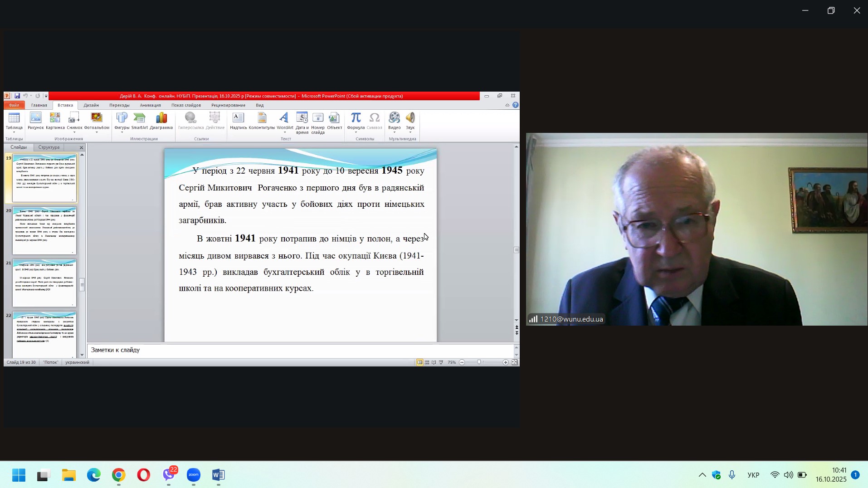Viewport: 868px width, 488px height.
Task: Select slide 21 thumbnail
Action: 44,283
